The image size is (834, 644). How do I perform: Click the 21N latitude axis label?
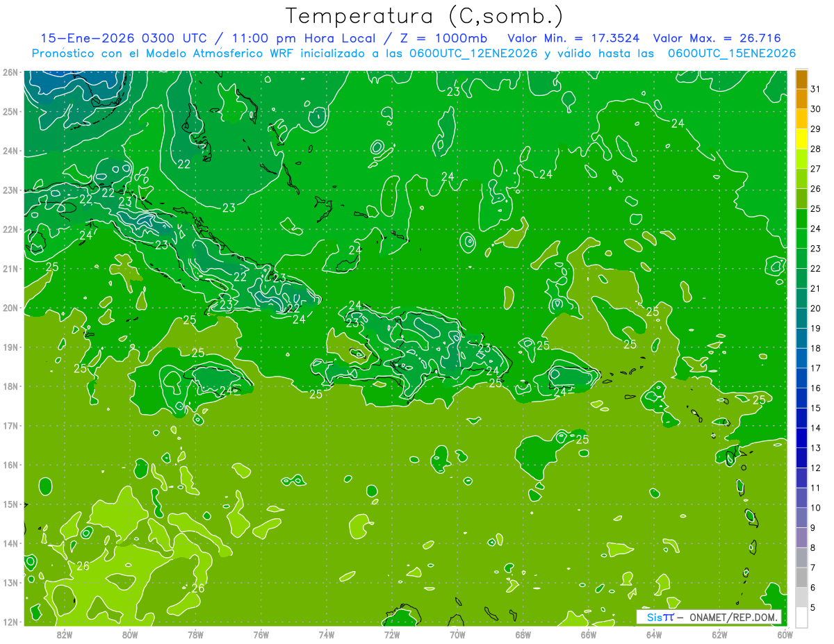(10, 268)
